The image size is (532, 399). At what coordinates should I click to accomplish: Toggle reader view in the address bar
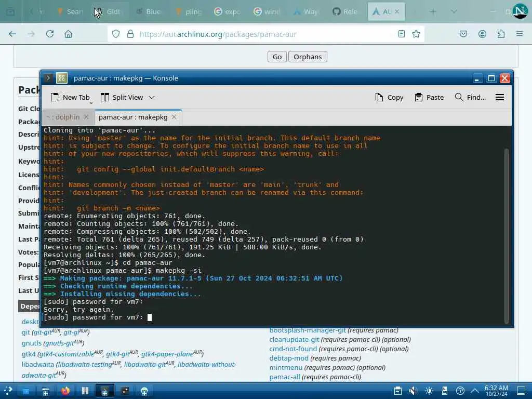tap(402, 34)
